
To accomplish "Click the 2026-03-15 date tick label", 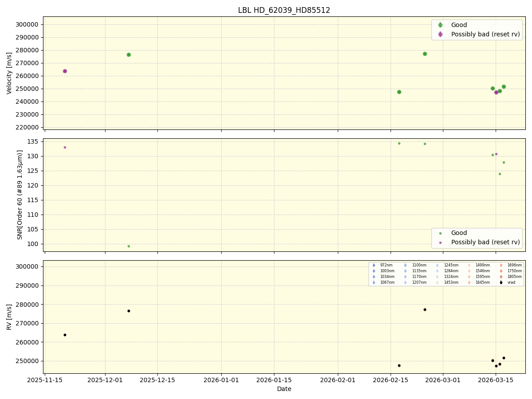I will (496, 380).
